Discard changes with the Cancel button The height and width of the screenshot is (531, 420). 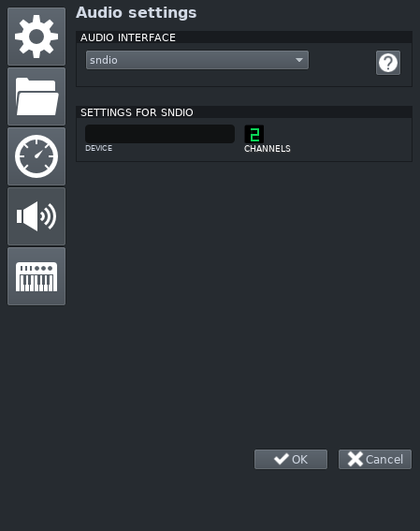[375, 459]
